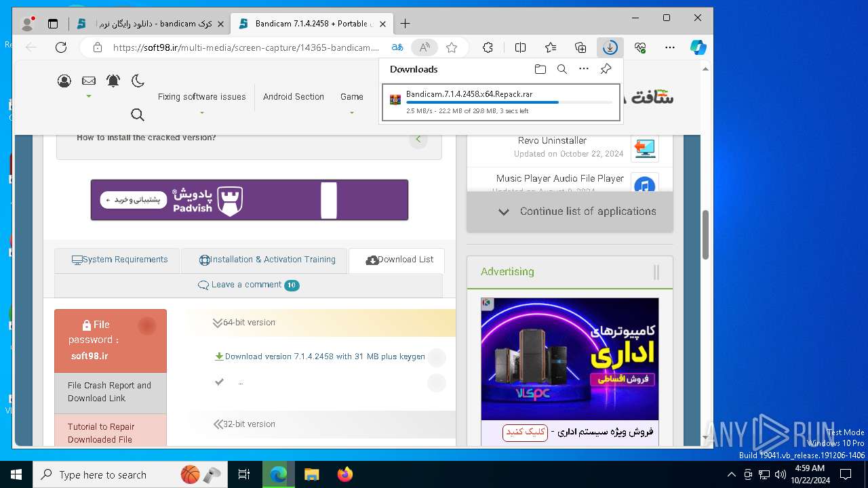Open the Favorites list icon
This screenshot has width=868, height=488.
[x=551, y=47]
